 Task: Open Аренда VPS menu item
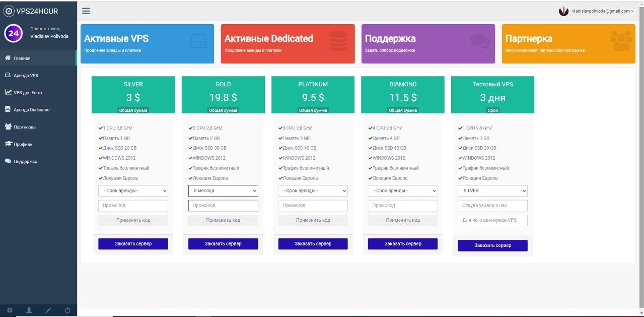(x=38, y=75)
